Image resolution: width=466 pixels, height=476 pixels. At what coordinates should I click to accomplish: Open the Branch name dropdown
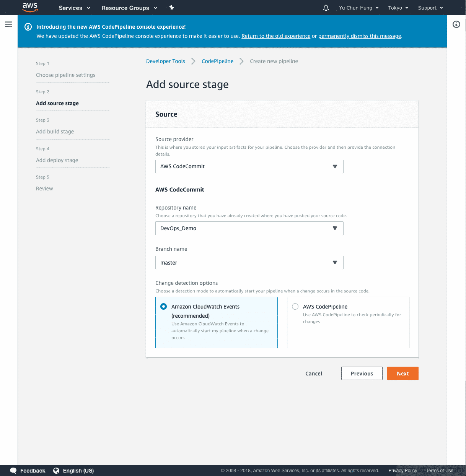click(249, 263)
